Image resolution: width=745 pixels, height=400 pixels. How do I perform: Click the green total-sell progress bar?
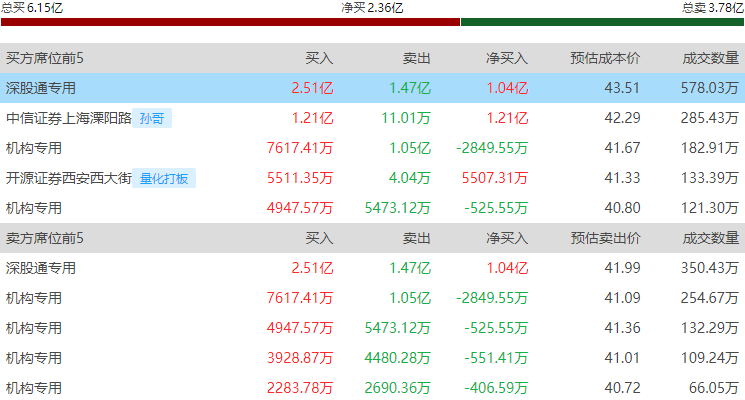tap(602, 22)
